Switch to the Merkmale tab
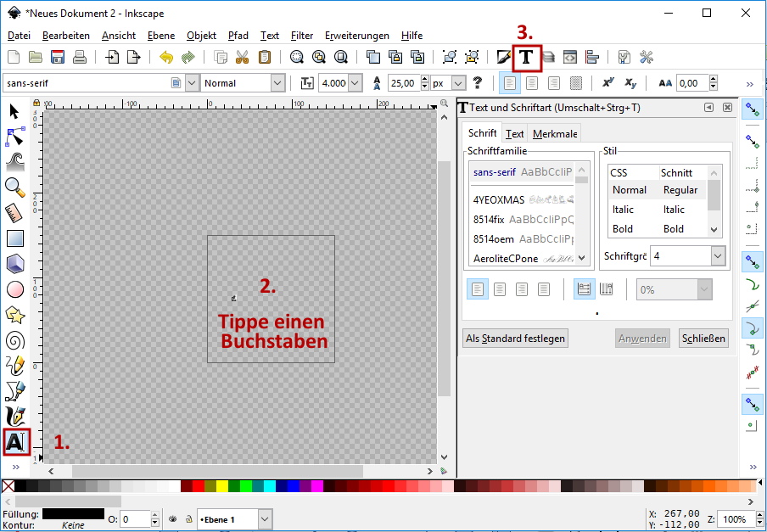The image size is (767, 532). (554, 134)
